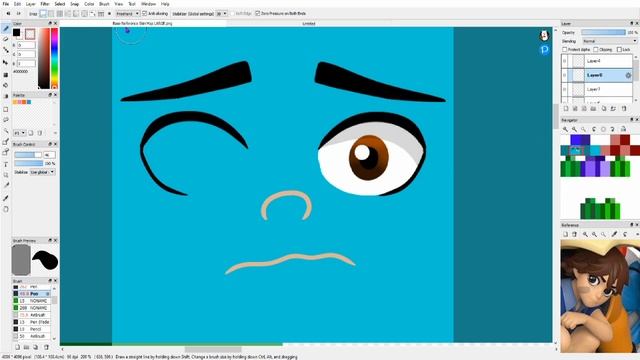Add a new layer in the Layer panel

(x=566, y=109)
